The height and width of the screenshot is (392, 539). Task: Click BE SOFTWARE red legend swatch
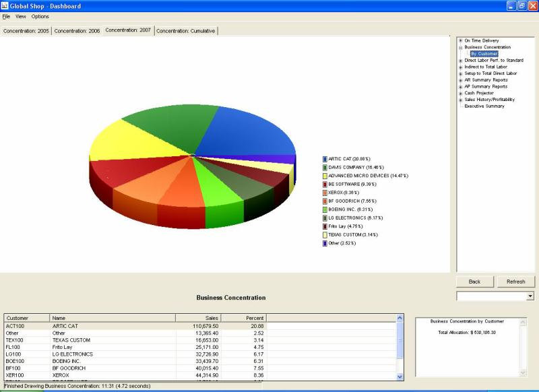pyautogui.click(x=325, y=185)
